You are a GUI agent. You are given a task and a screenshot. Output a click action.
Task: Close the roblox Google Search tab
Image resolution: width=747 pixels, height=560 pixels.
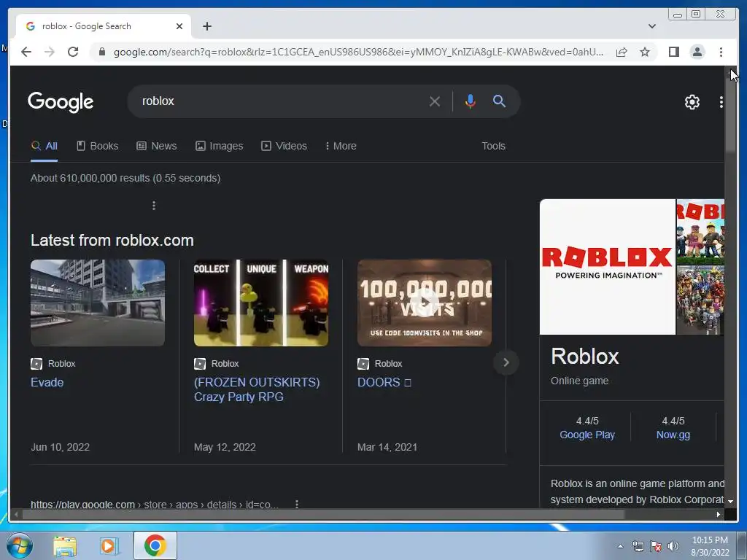click(x=179, y=26)
